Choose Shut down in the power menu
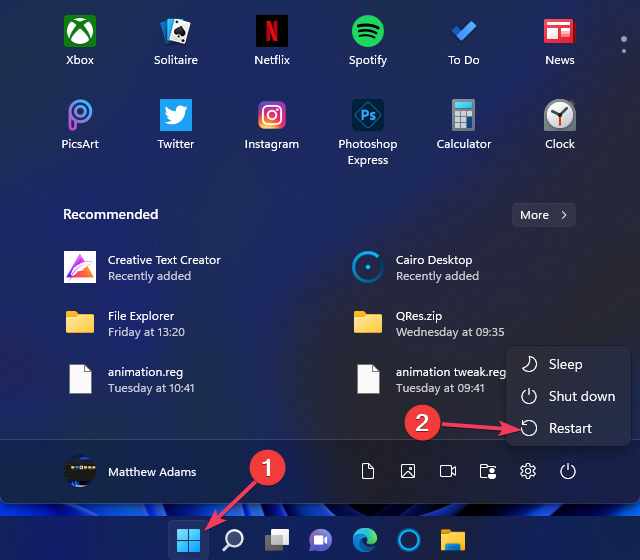The image size is (640, 560). click(568, 396)
